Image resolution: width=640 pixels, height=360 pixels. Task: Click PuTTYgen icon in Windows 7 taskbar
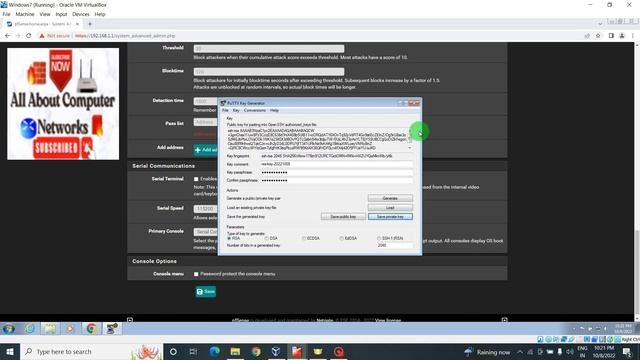coord(112,329)
